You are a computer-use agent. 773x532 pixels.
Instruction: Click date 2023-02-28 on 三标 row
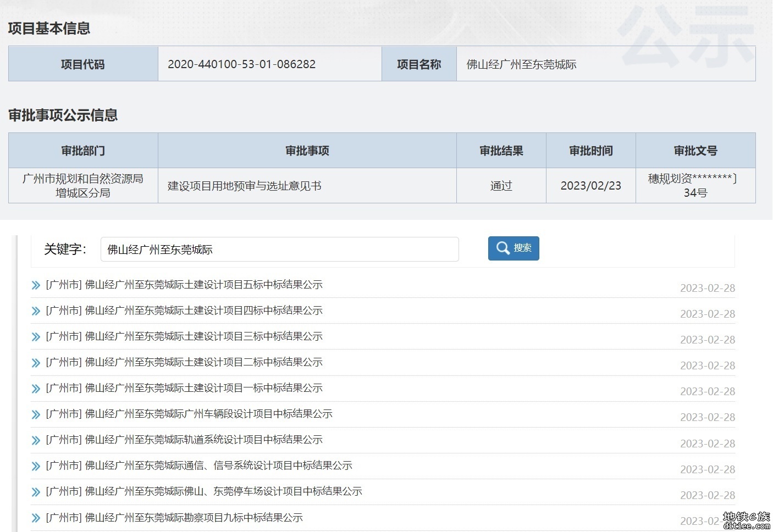point(708,340)
